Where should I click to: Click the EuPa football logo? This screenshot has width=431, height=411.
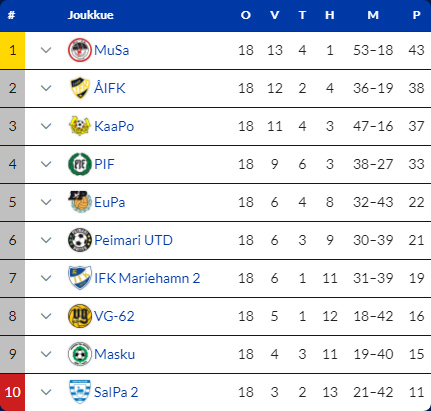point(80,202)
